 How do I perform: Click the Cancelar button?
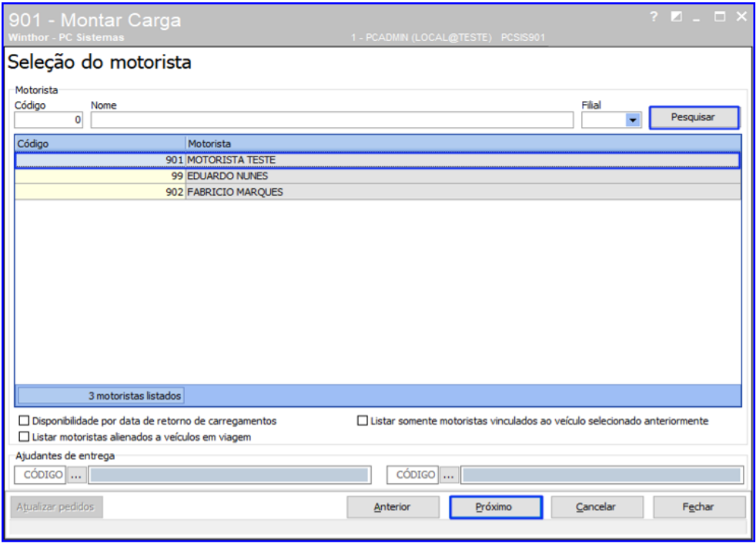coord(597,507)
